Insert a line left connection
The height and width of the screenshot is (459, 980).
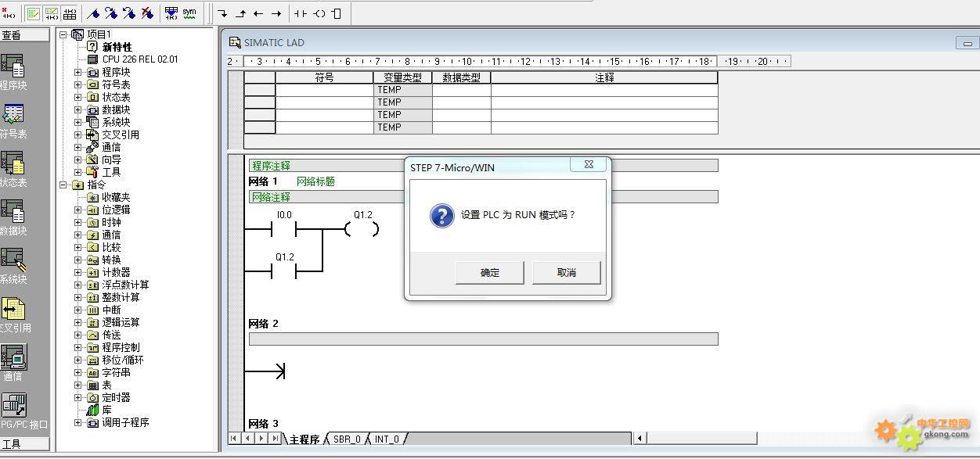pos(258,13)
